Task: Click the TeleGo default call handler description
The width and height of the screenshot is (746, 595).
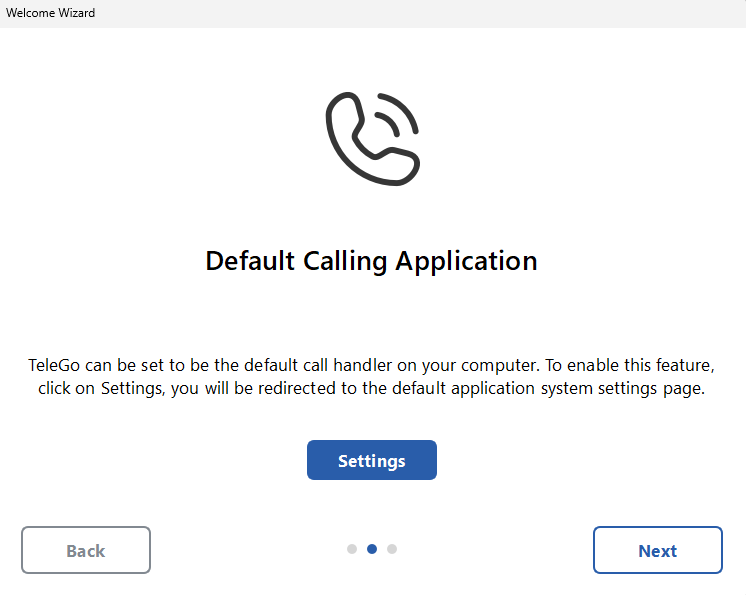Action: (372, 377)
